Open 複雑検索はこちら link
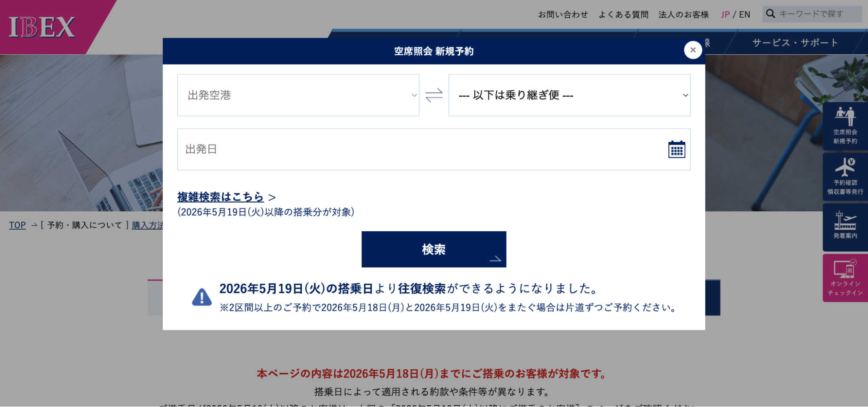This screenshot has height=407, width=868. (x=220, y=197)
